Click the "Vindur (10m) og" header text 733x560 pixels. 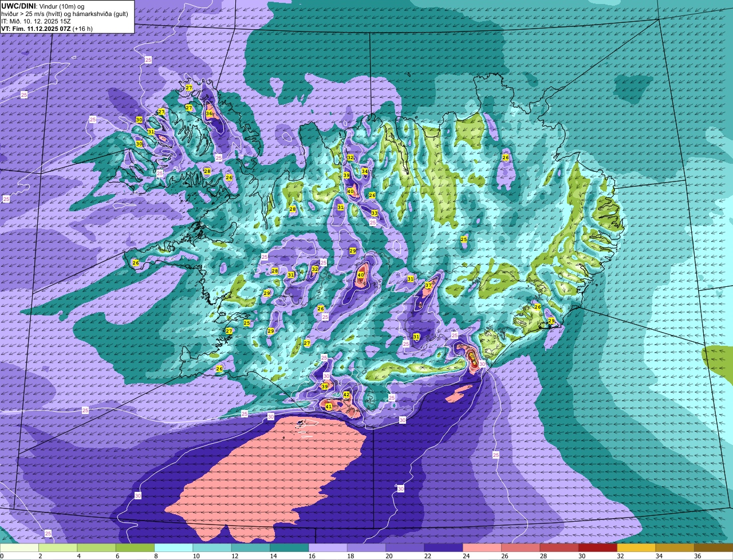[x=62, y=6]
